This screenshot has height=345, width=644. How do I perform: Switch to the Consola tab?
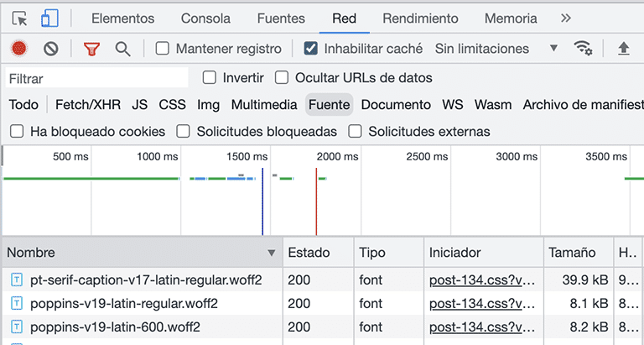coord(205,18)
